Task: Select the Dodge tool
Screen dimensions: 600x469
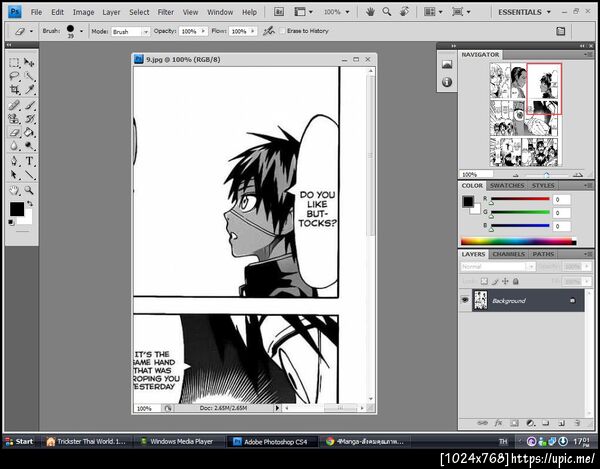Action: (29, 146)
